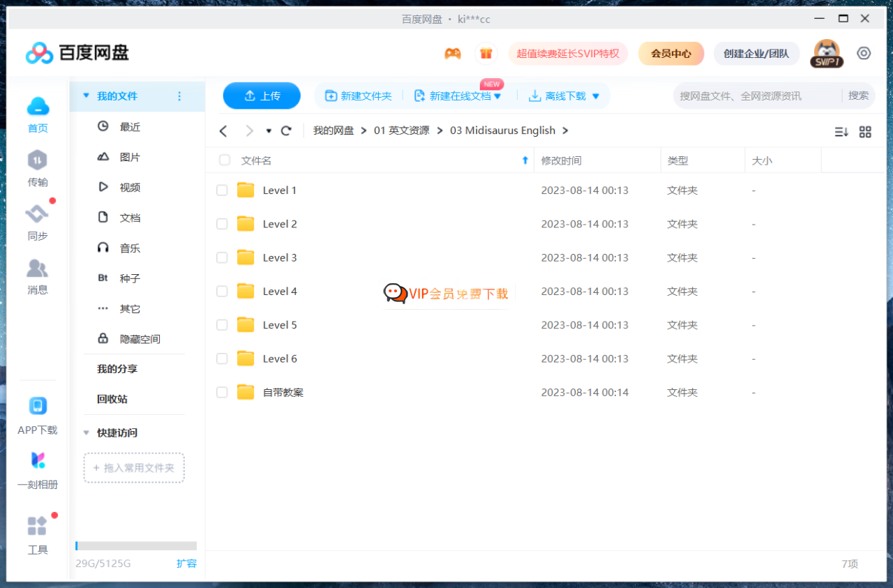
Task: Collapse the 我的文件 tree arrow
Action: coord(87,96)
